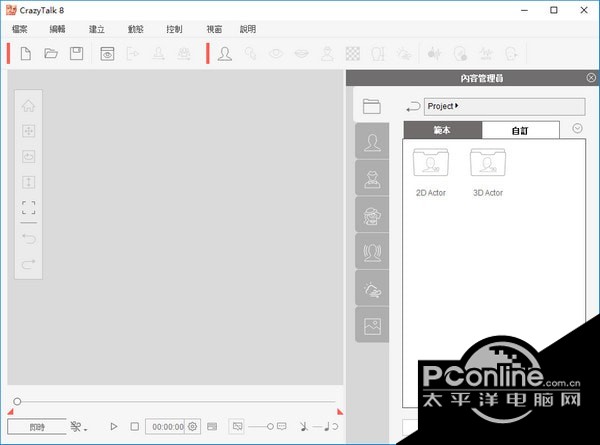Save the project using the floppy disk icon
This screenshot has height=445, width=600.
pos(76,54)
